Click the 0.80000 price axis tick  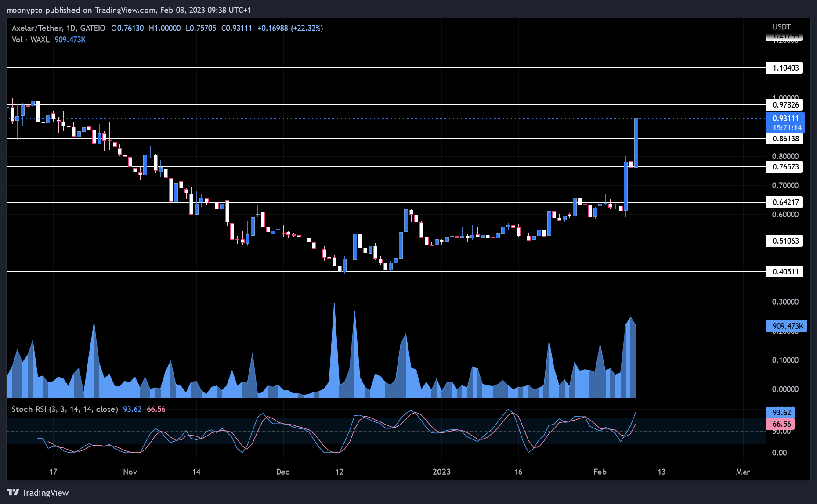(x=785, y=156)
